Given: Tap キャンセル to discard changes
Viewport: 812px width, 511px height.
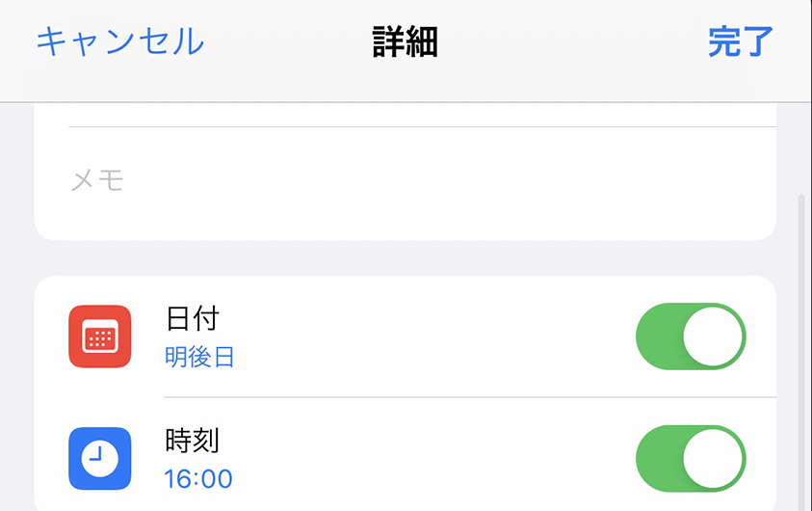Looking at the screenshot, I should 120,41.
